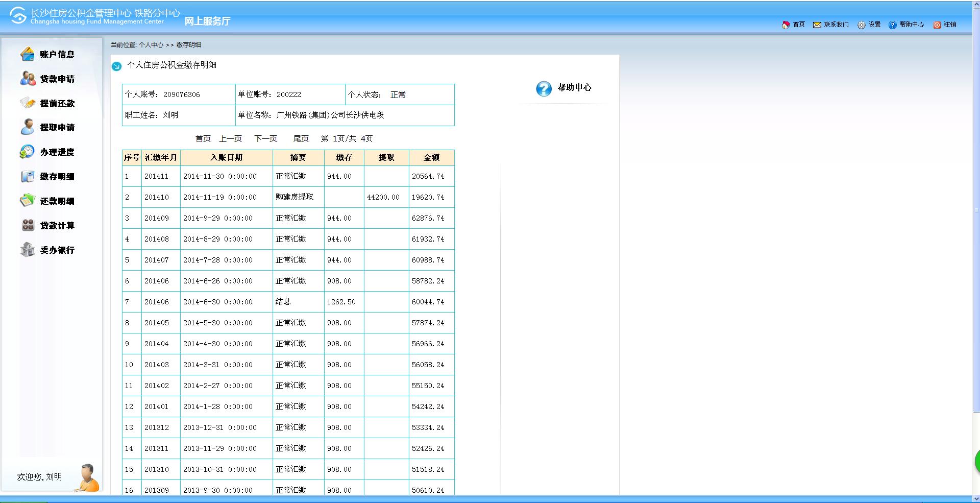Open the 缴存明细 deposit details icon

(28, 177)
